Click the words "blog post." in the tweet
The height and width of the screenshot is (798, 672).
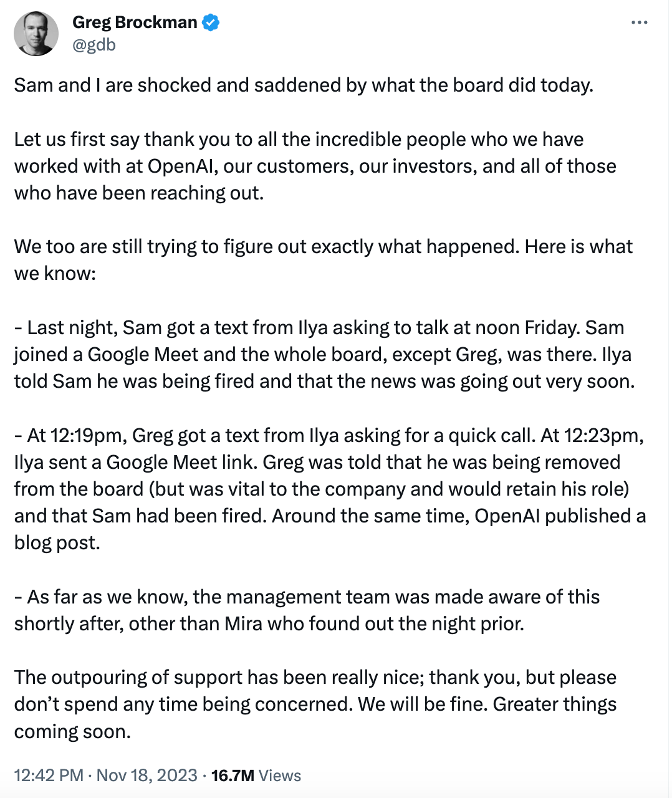coord(57,542)
